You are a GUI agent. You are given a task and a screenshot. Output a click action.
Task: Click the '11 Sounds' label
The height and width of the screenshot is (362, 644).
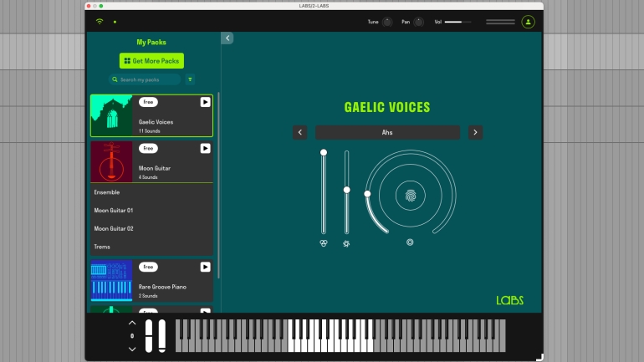point(150,131)
